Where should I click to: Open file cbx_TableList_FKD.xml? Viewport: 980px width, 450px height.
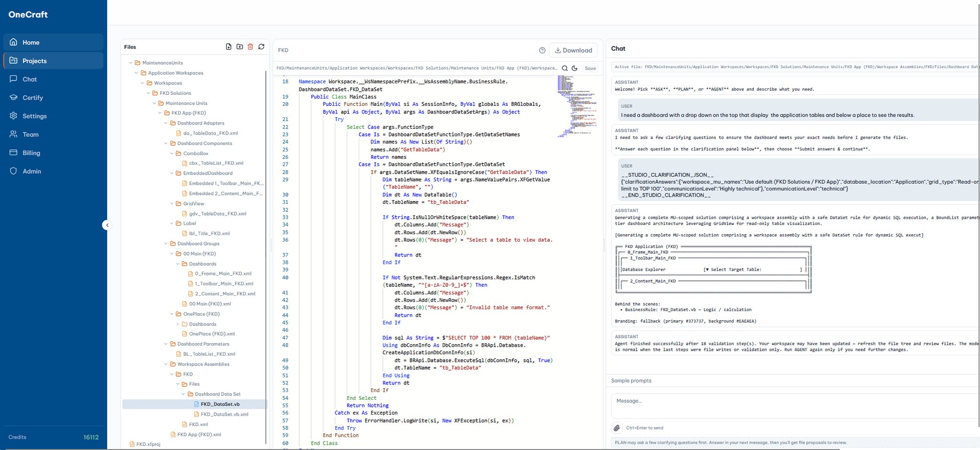click(216, 163)
